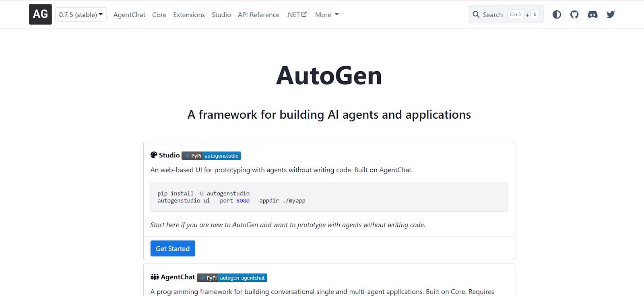The width and height of the screenshot is (644, 296).
Task: Click the magnifying glass search icon
Action: (476, 14)
